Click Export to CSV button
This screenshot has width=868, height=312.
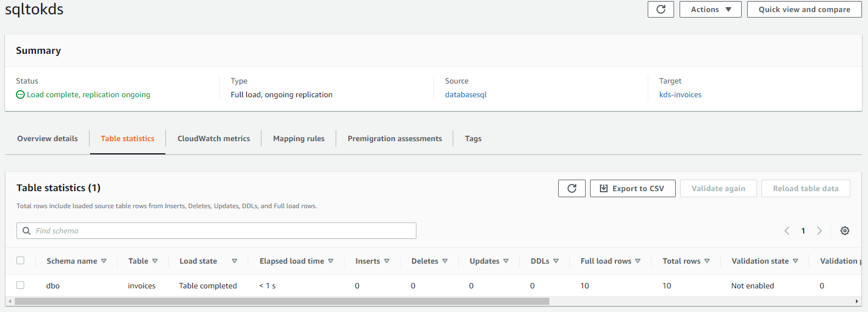(x=632, y=188)
